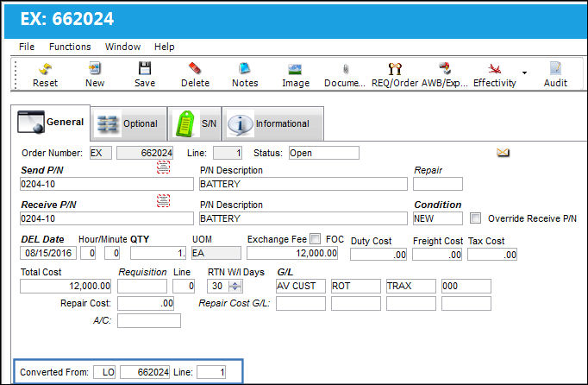Click the G/L field 000
Image resolution: width=588 pixels, height=385 pixels.
click(466, 286)
